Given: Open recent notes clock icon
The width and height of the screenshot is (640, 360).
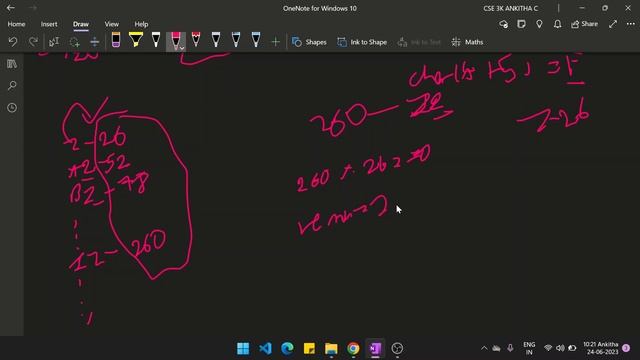Looking at the screenshot, I should coord(12,108).
